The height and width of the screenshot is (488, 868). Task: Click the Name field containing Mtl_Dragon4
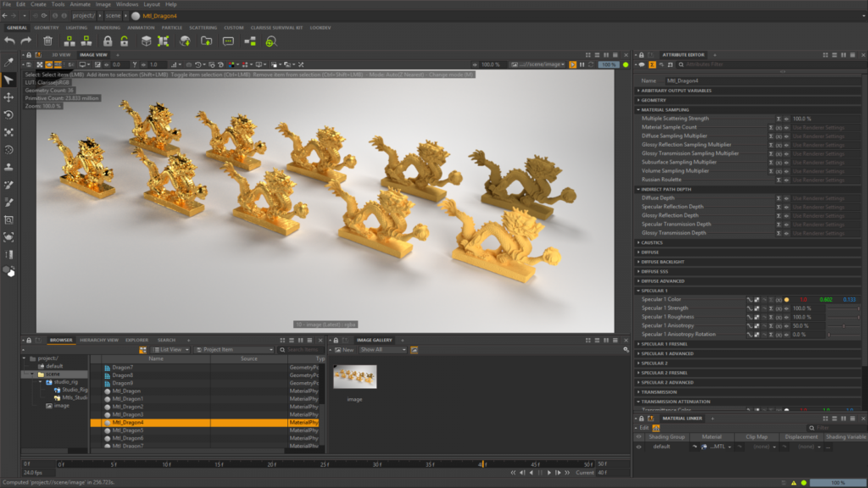[763, 80]
